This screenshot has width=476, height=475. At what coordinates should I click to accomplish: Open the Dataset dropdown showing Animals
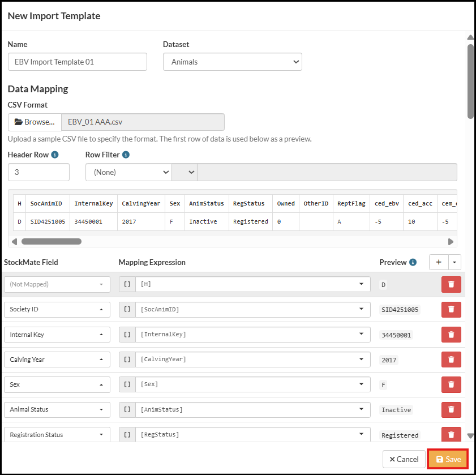232,62
